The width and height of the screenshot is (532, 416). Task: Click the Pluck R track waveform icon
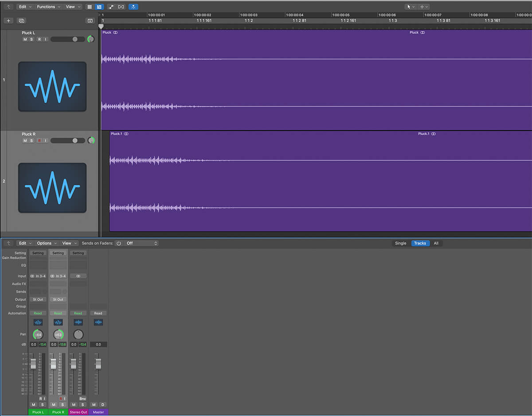tap(52, 187)
